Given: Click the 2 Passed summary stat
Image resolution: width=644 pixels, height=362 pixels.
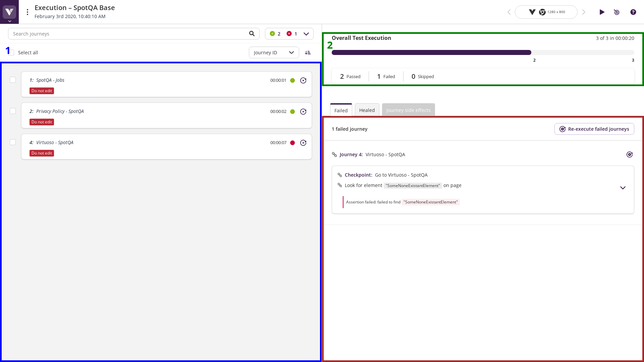Looking at the screenshot, I should 350,76.
